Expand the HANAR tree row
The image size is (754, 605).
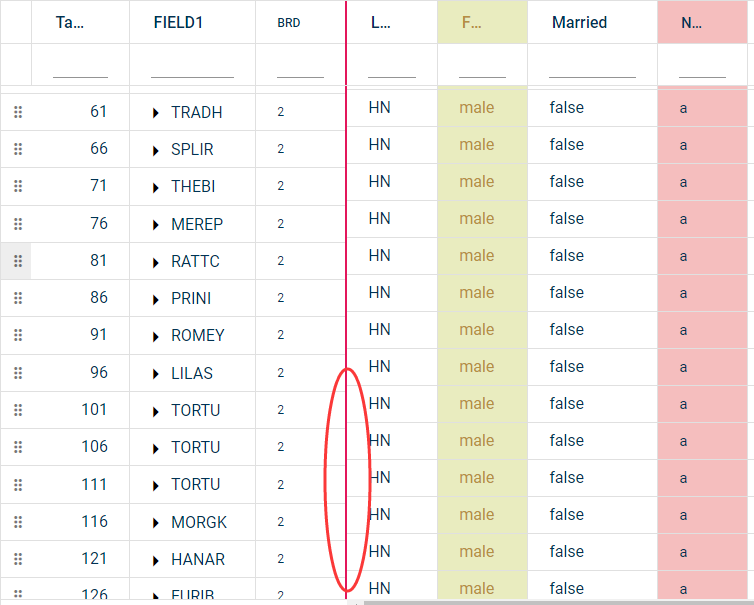click(x=156, y=560)
